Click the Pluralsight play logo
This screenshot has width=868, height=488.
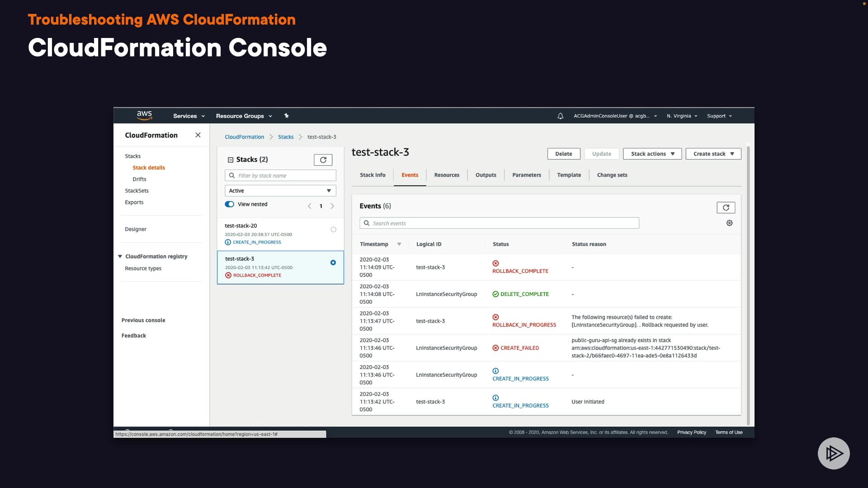point(833,453)
